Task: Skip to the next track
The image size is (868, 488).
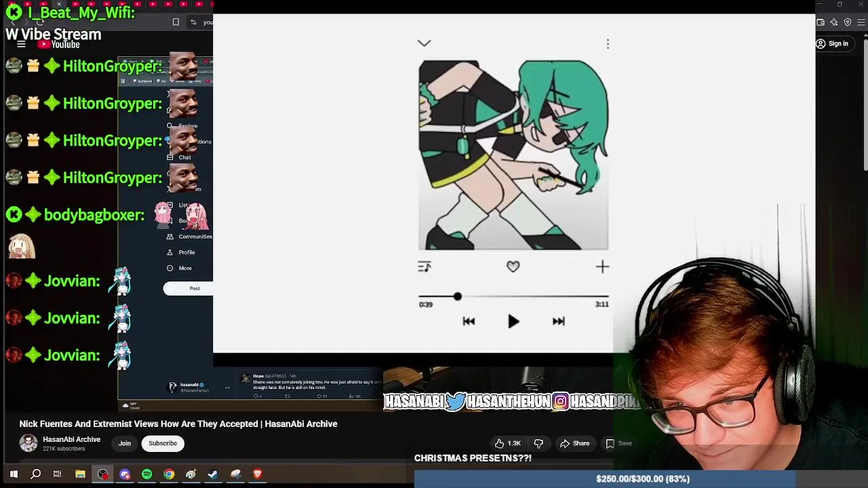Action: 558,322
